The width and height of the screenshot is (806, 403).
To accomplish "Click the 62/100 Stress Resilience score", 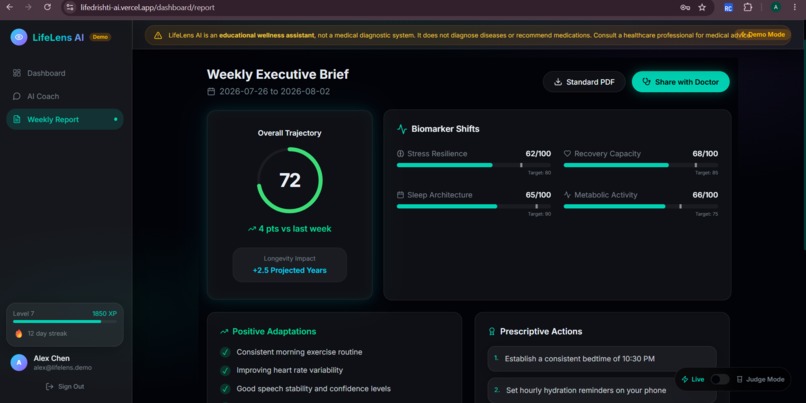I will click(538, 154).
